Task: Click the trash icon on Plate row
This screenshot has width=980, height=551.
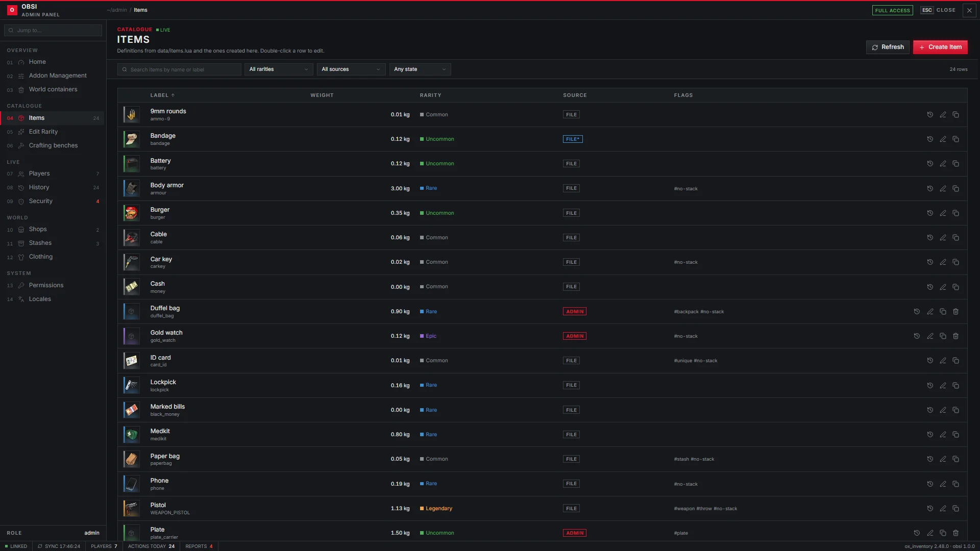Action: click(x=955, y=533)
